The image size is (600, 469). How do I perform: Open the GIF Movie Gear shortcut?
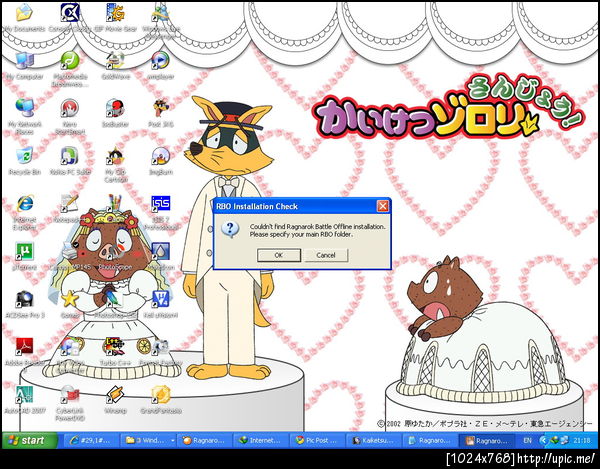115,17
